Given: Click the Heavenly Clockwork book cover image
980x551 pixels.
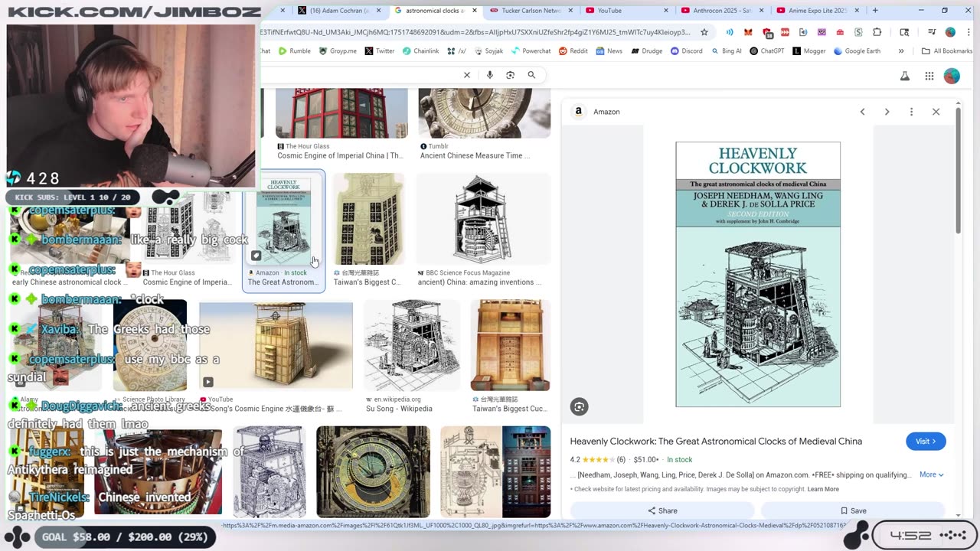Looking at the screenshot, I should pos(758,275).
